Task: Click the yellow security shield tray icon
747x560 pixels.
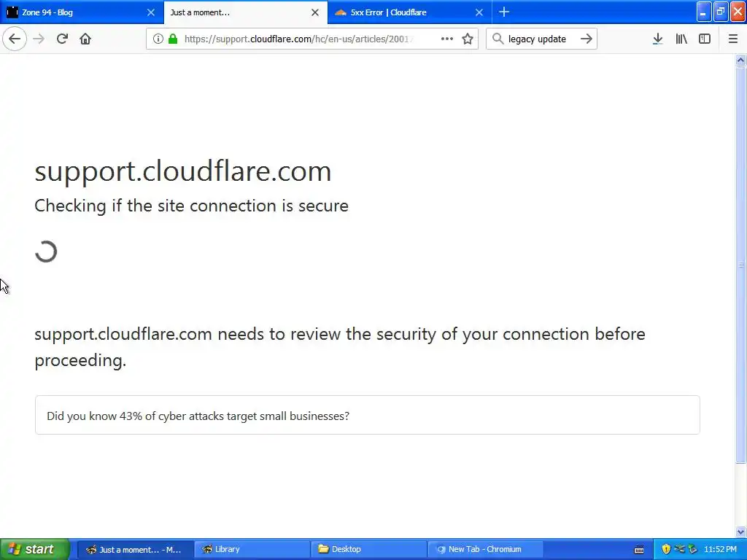Action: 666,549
